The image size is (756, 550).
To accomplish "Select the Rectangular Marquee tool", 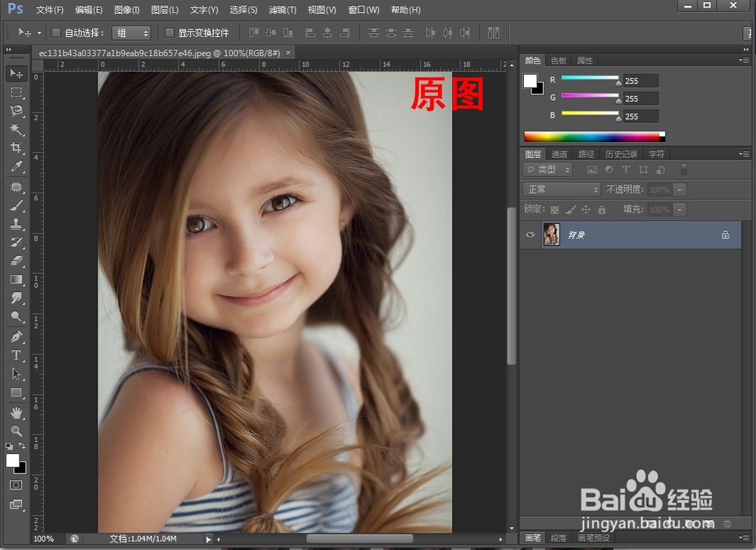I will click(16, 92).
